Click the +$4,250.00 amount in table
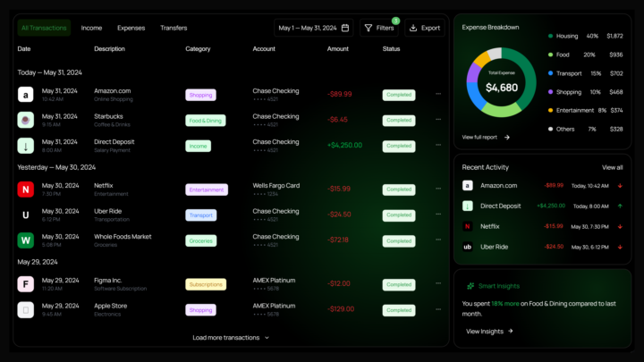Image resolution: width=644 pixels, height=362 pixels. 344,146
